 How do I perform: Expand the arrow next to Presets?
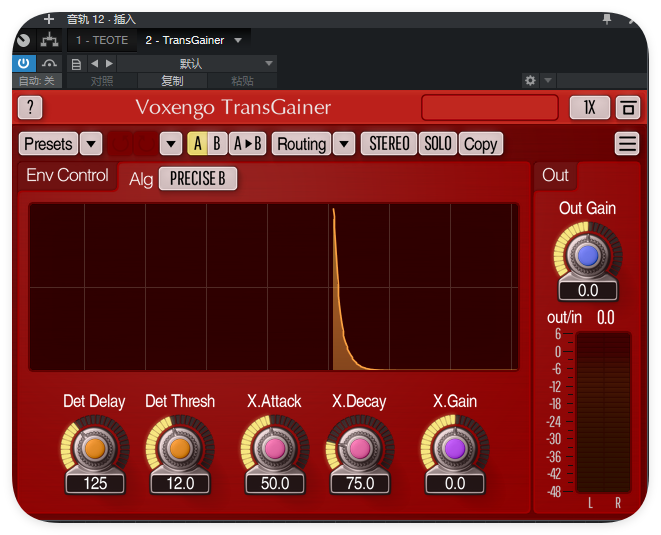point(91,144)
